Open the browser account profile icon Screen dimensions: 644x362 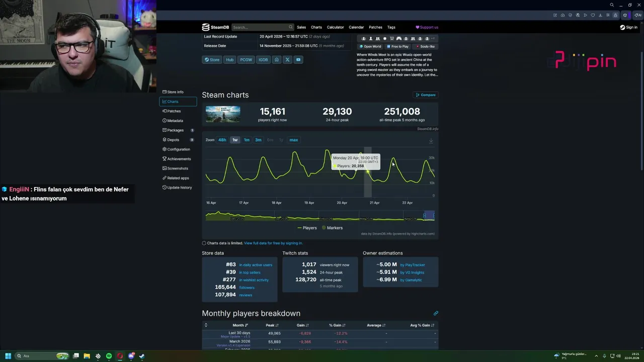tap(615, 15)
